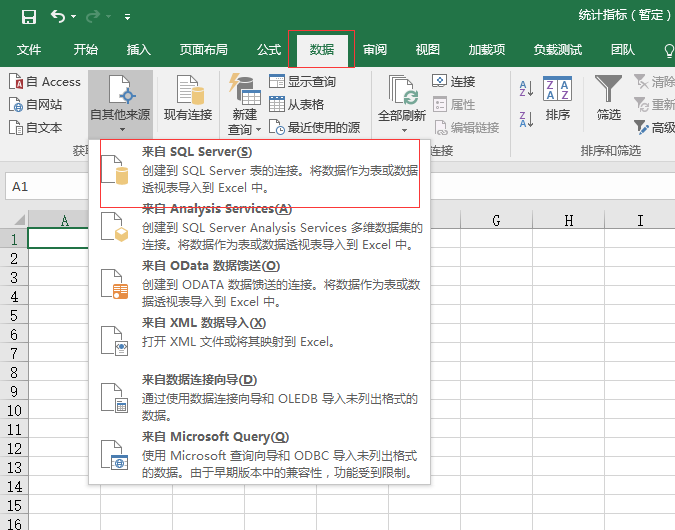Click the 高级 advanced filter icon
Screen dimensions: 675x530
(641, 127)
